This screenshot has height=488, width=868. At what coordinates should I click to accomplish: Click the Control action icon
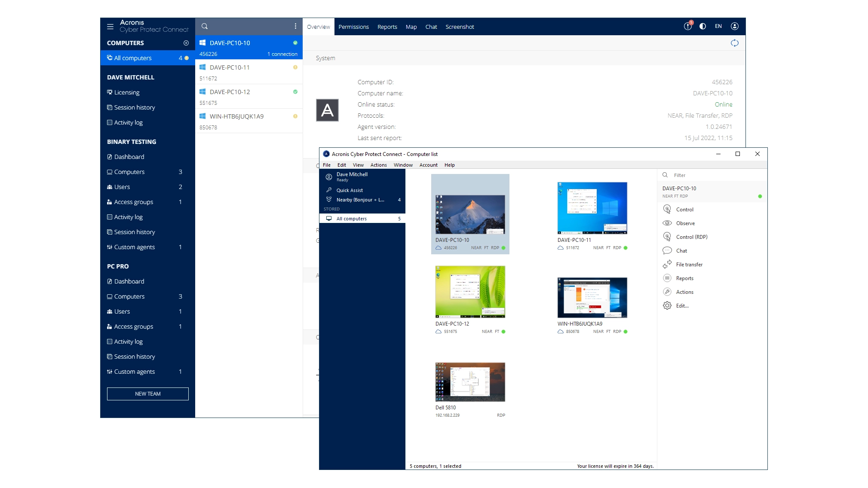pos(667,209)
